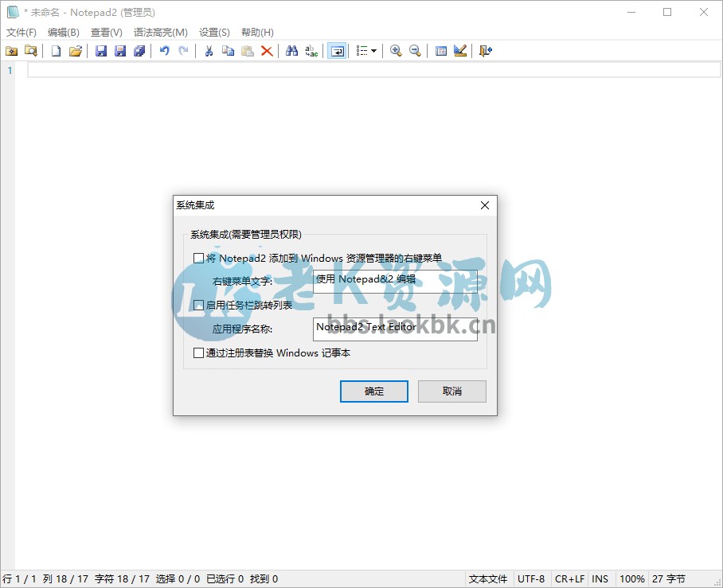The image size is (723, 588).
Task: Close the 系统集成 dialog
Action: tap(485, 205)
